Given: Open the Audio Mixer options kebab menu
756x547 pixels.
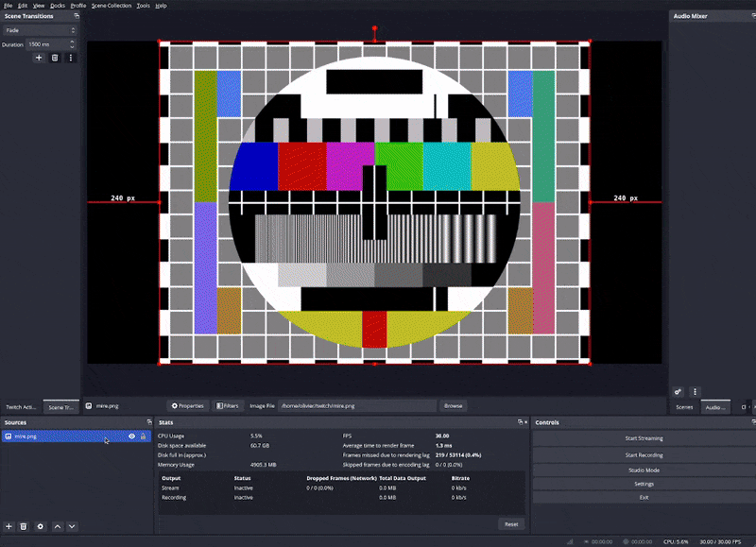Looking at the screenshot, I should [696, 391].
